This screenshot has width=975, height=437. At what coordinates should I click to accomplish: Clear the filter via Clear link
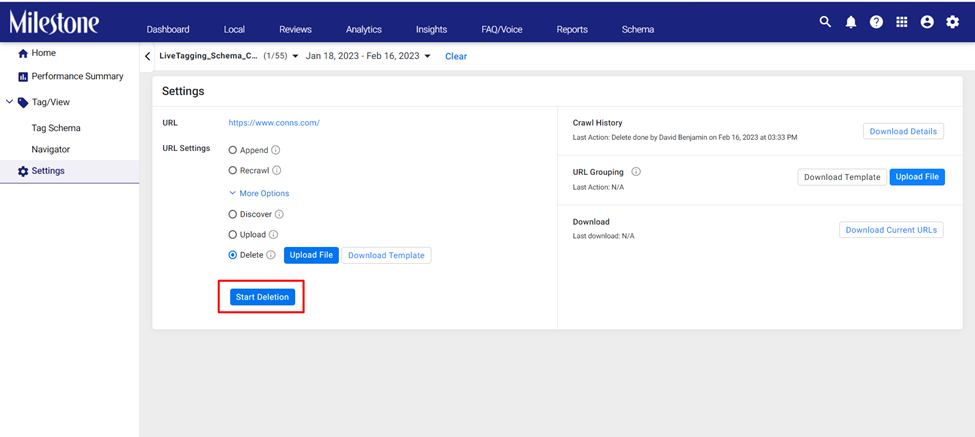click(x=456, y=57)
